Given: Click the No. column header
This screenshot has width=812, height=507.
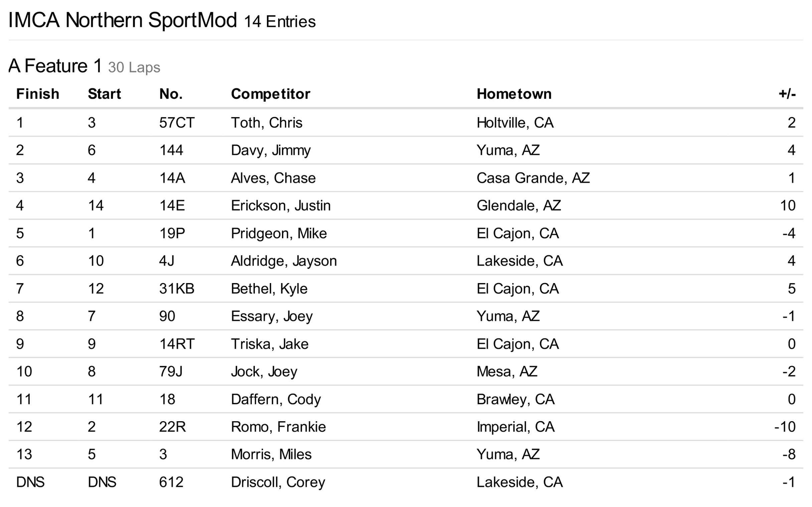Looking at the screenshot, I should (x=171, y=94).
